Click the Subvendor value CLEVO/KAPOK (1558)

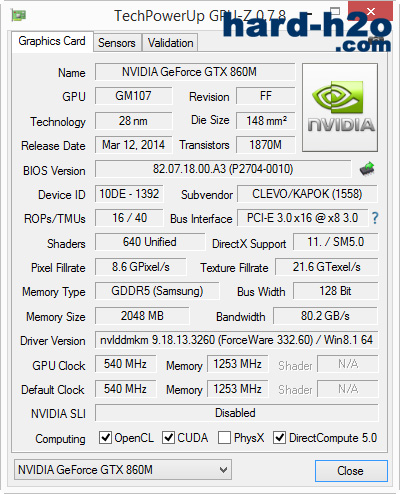307,194
